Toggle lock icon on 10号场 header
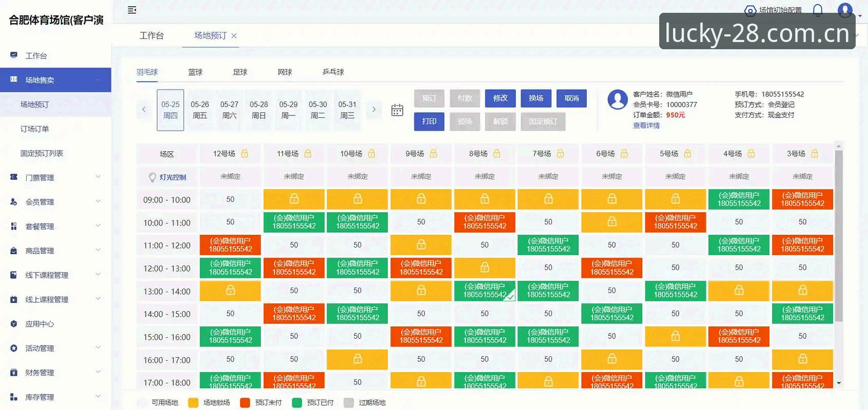868x410 pixels. click(x=371, y=153)
